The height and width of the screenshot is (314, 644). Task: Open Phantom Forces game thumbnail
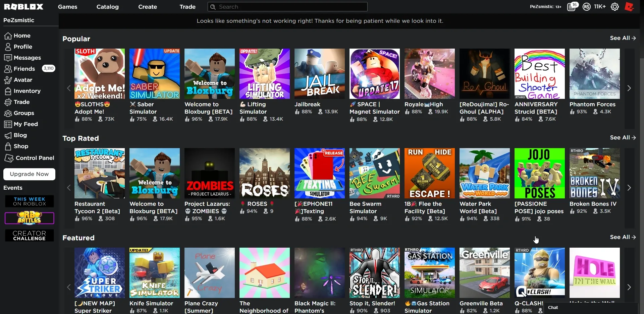595,74
